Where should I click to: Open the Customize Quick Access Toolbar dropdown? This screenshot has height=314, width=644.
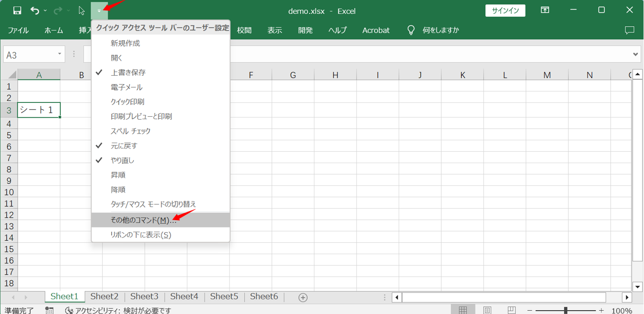click(x=99, y=10)
